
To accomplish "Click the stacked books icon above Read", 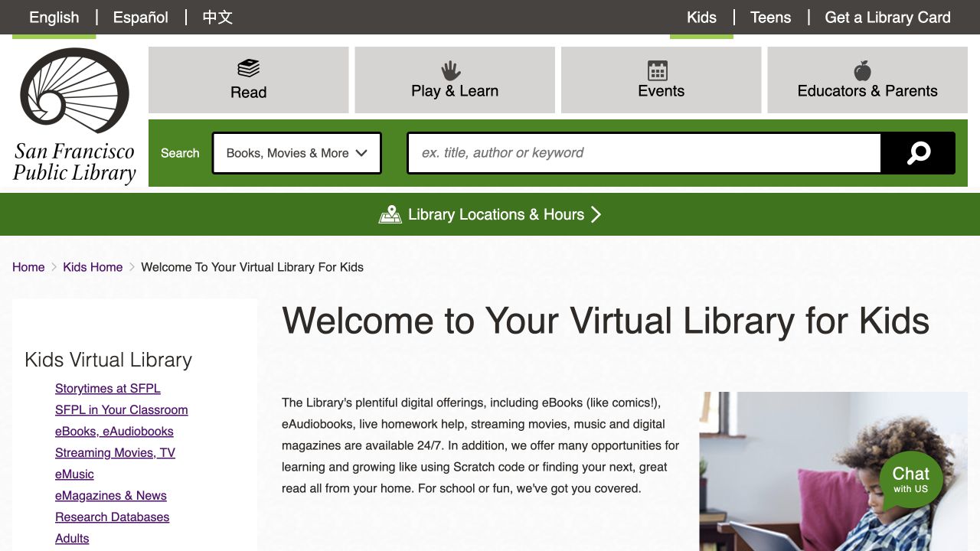I will coord(248,68).
